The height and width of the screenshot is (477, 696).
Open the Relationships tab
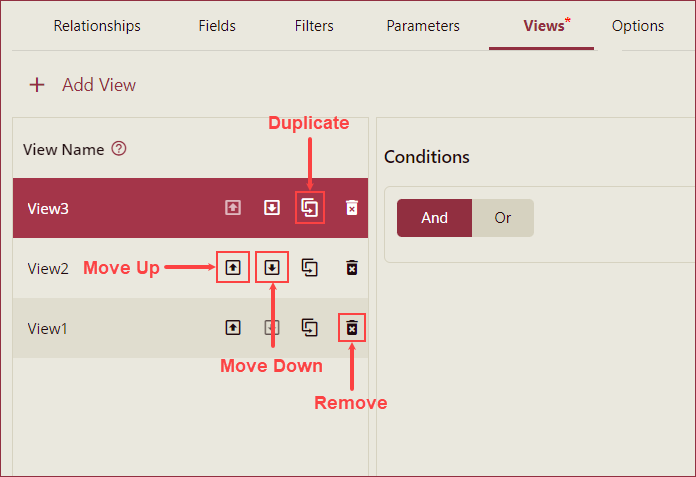coord(97,26)
